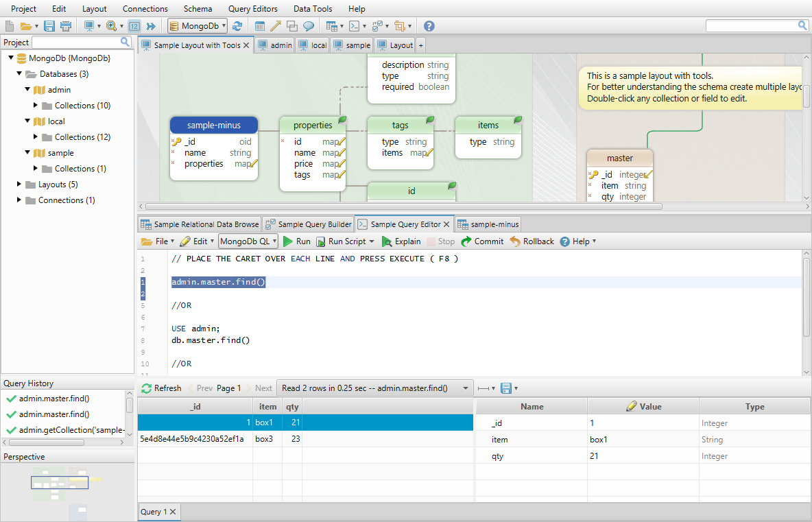Image resolution: width=812 pixels, height=522 pixels.
Task: Run the query with the Run button
Action: (x=297, y=241)
